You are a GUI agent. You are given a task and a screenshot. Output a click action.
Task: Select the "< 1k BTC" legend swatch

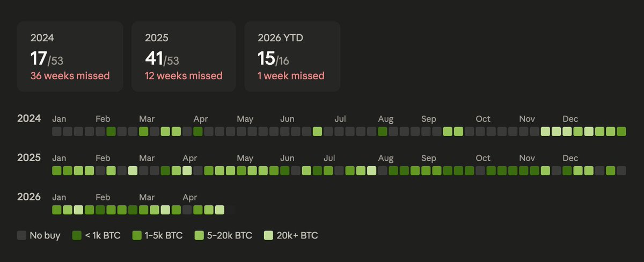pos(77,235)
